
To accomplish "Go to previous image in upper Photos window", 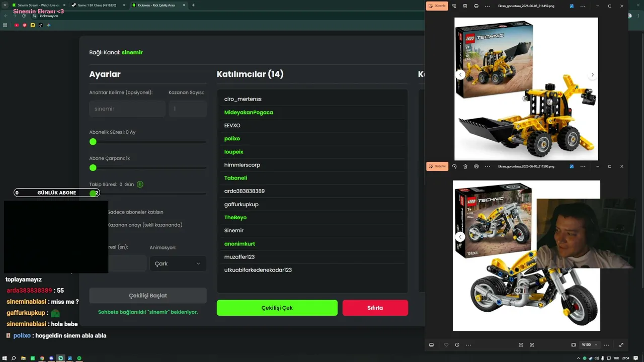I will point(460,75).
